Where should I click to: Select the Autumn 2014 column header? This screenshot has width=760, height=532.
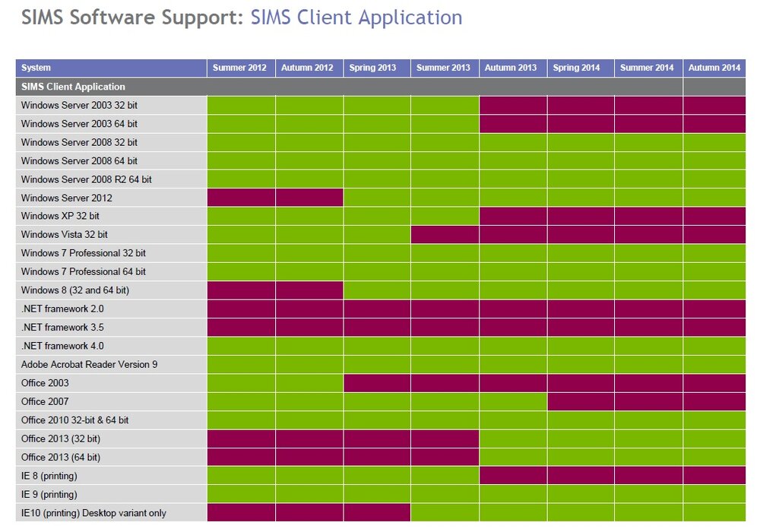pos(714,68)
